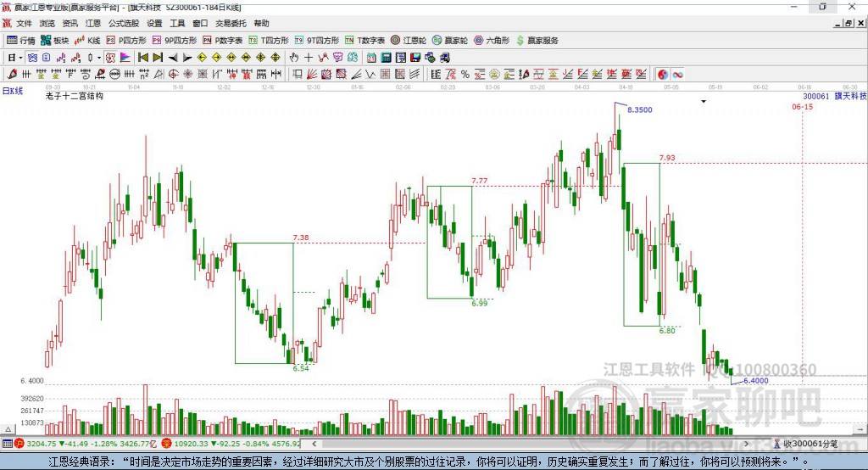Click the 8.3500 high price label
This screenshot has width=868, height=470.
639,109
